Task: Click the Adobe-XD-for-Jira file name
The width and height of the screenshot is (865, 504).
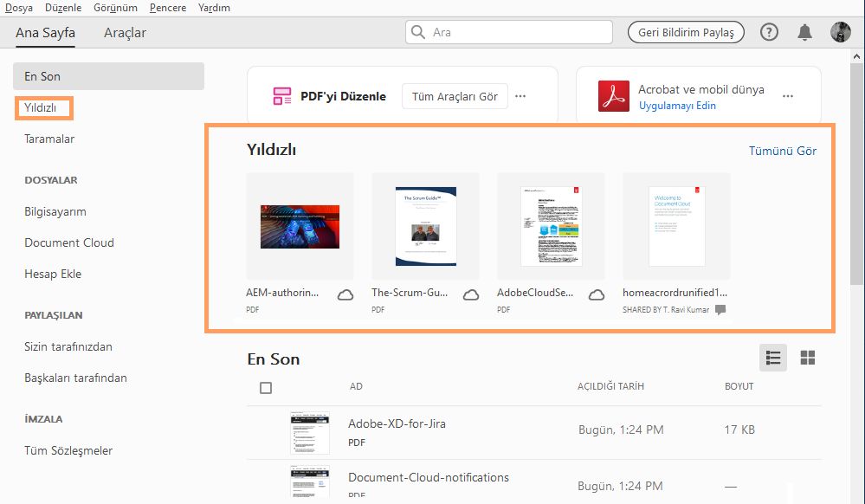Action: pyautogui.click(x=397, y=423)
